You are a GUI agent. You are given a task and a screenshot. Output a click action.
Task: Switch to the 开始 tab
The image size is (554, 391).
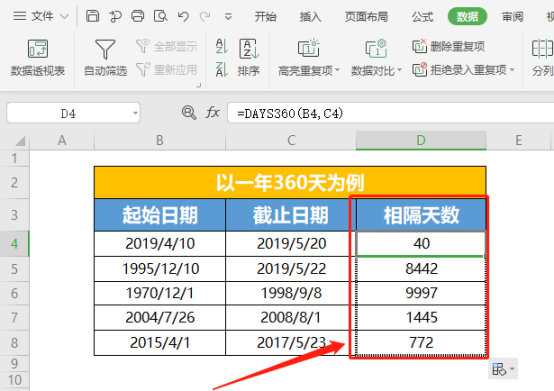(265, 17)
